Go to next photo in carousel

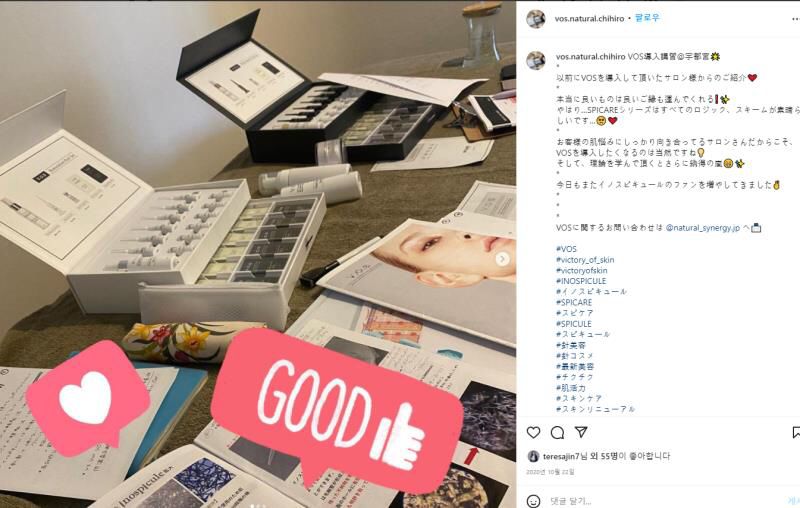502,259
